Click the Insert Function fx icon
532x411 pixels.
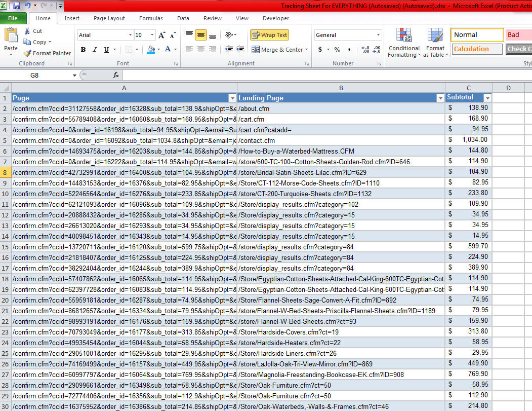tap(115, 75)
